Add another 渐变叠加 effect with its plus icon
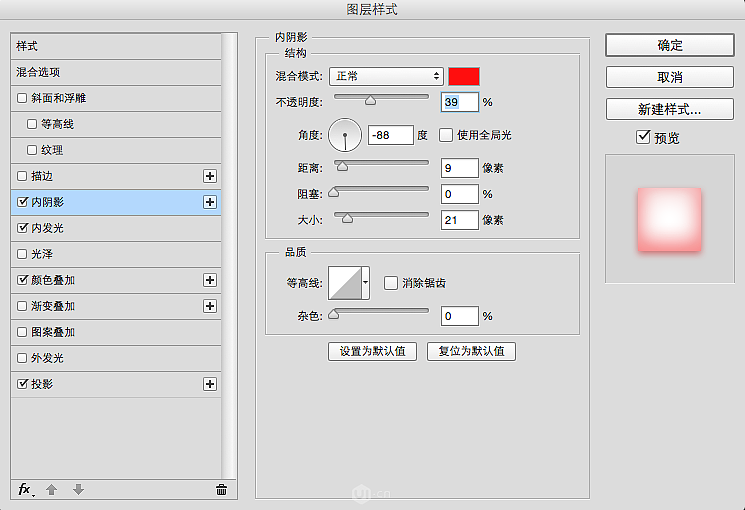 coord(210,306)
